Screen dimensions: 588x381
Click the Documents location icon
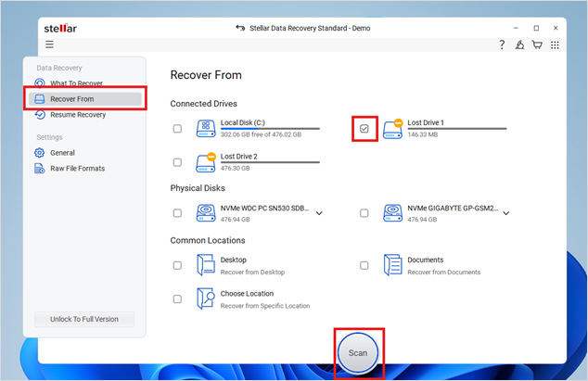point(392,265)
